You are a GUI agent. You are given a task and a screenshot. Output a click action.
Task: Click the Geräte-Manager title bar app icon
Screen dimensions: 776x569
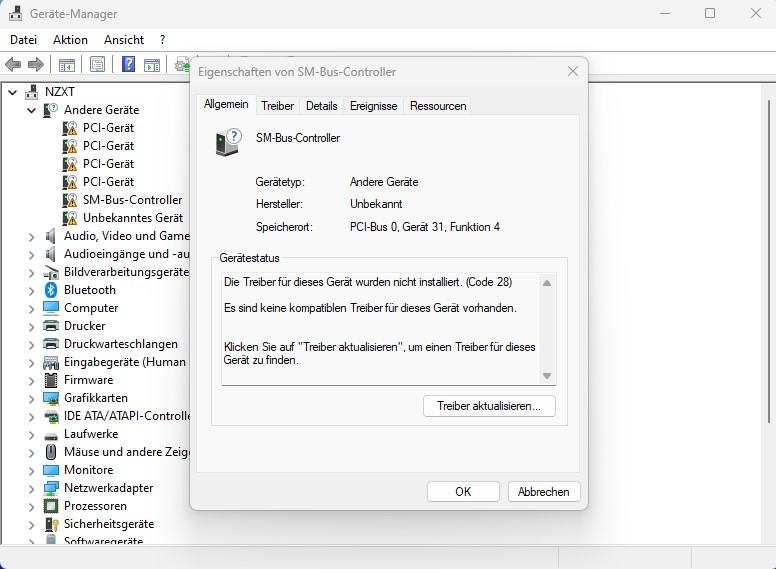click(x=15, y=13)
